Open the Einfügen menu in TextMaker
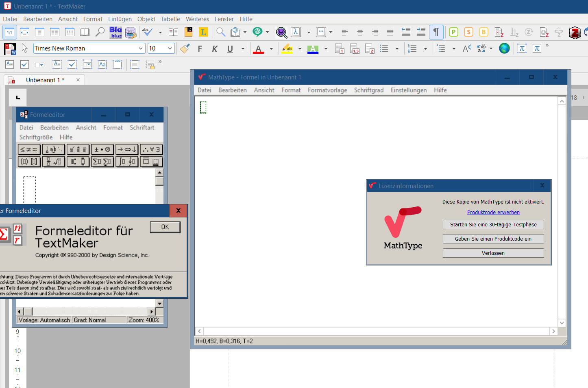588x388 pixels. (x=120, y=19)
